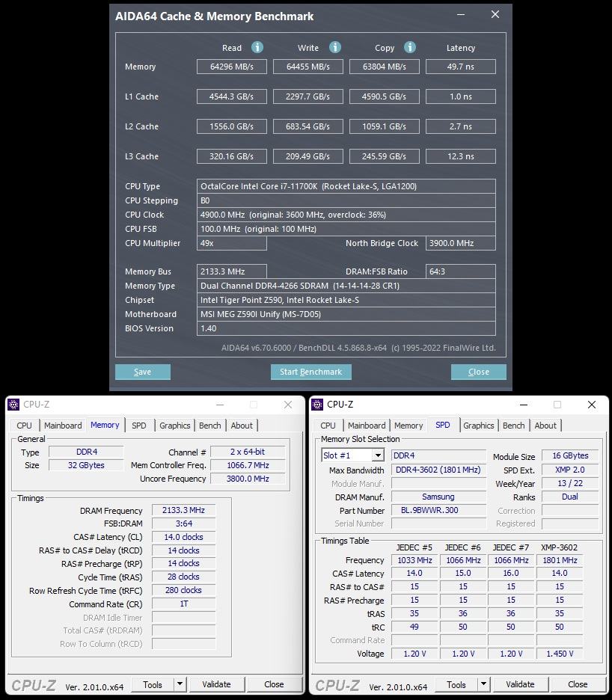Click XMP-3602 voltage value 1.450 V
Viewport: 612px width, 700px height.
click(560, 654)
